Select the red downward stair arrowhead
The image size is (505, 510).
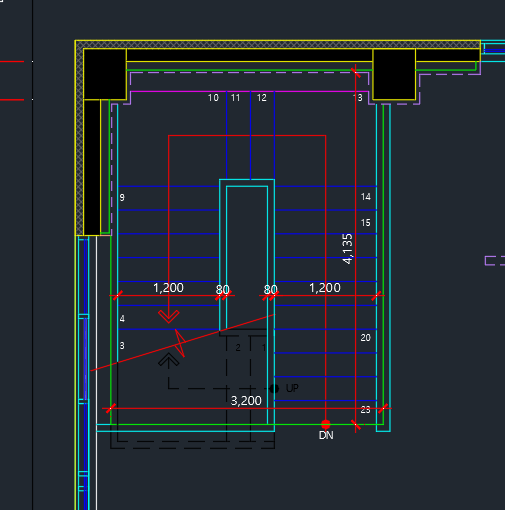(x=169, y=316)
